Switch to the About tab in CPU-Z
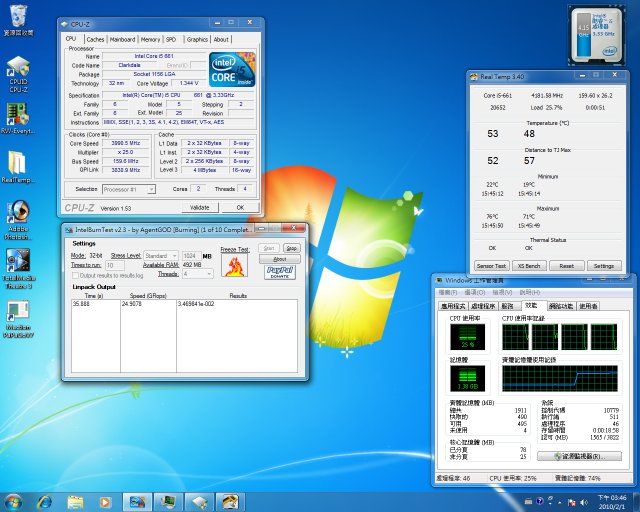 pos(221,40)
